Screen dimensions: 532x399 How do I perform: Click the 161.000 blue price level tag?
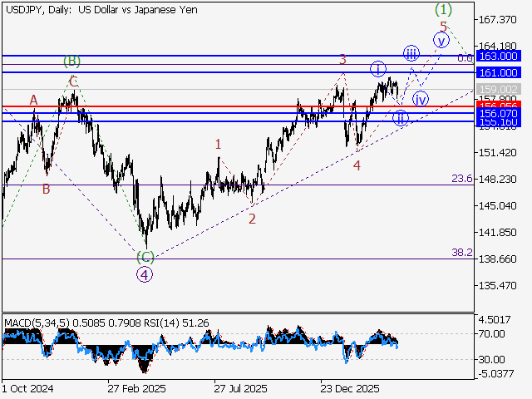pos(499,72)
